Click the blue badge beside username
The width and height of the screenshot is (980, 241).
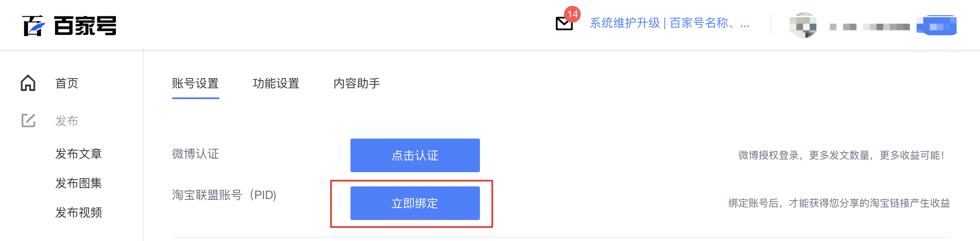click(x=937, y=26)
